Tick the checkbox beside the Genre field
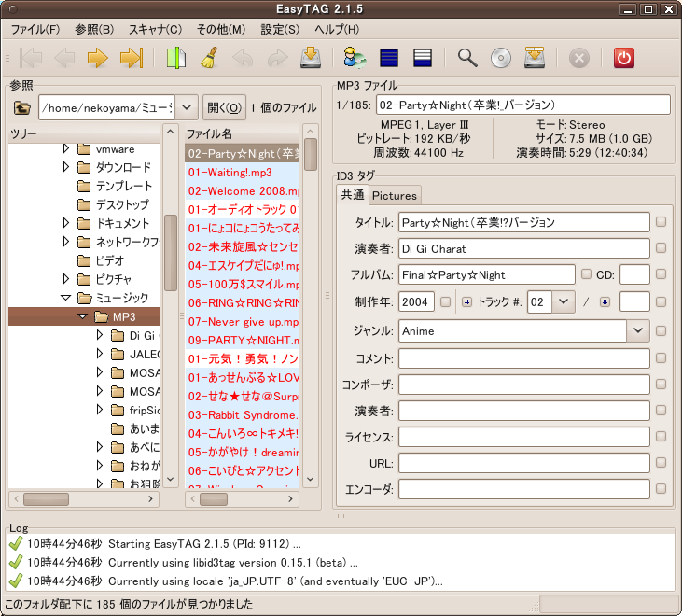682x616 pixels. coord(661,330)
